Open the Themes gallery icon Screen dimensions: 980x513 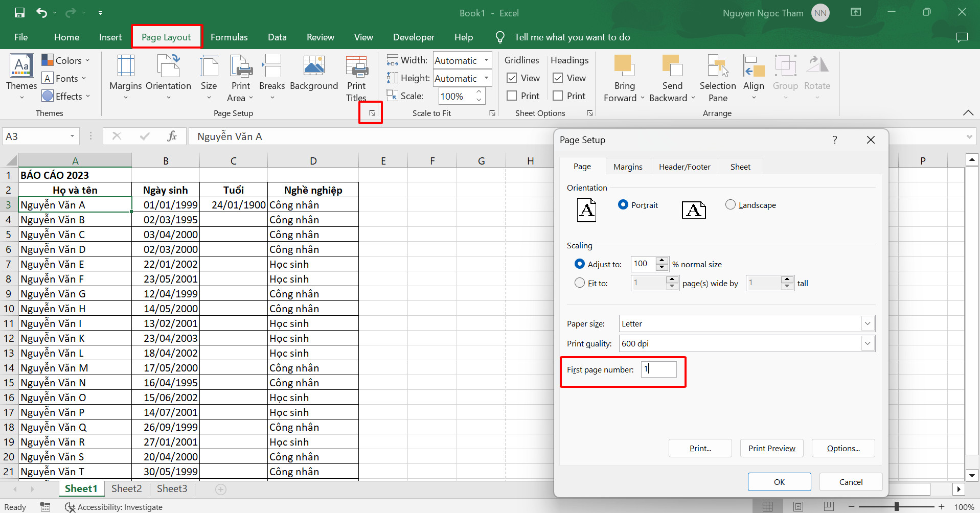point(21,66)
